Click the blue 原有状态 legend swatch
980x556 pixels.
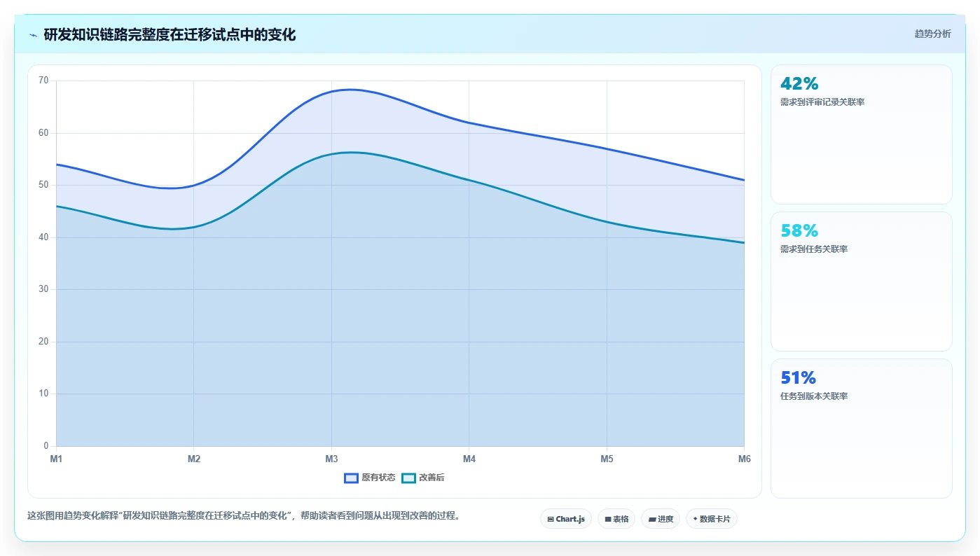352,478
